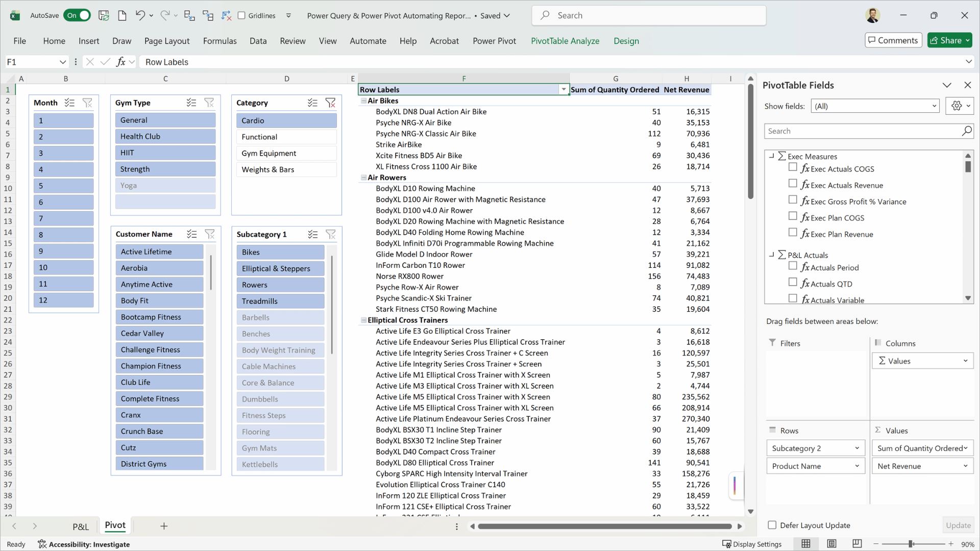Image resolution: width=980 pixels, height=551 pixels.
Task: Toggle multi-select on Customer Name slicer
Action: coord(192,234)
